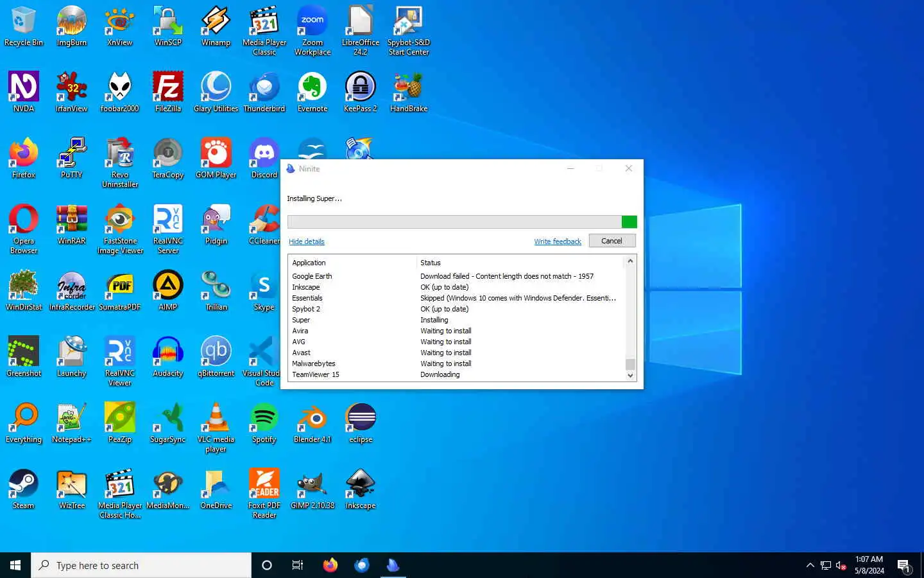Open Thunderbird from the taskbar
The height and width of the screenshot is (578, 924).
click(362, 565)
